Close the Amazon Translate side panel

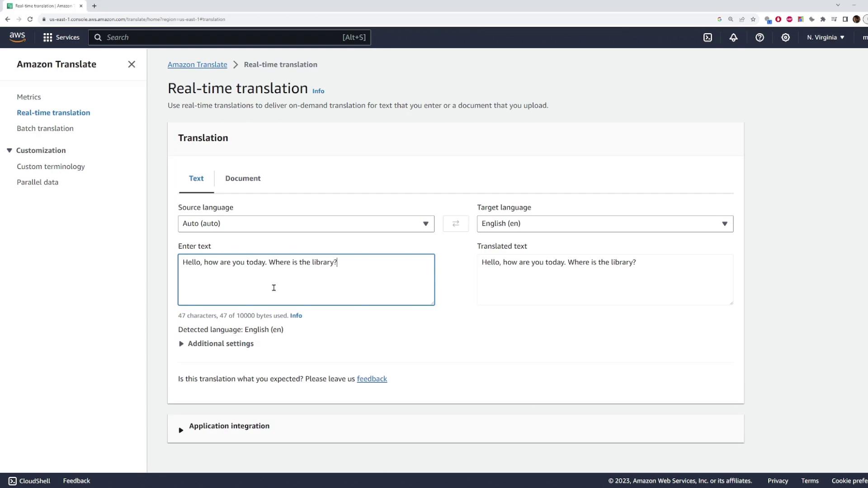[132, 64]
